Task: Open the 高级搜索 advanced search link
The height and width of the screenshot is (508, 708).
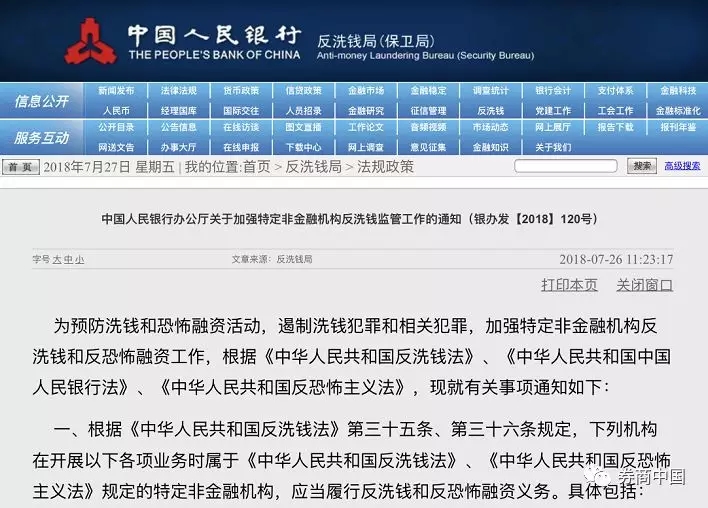Action: [x=682, y=166]
